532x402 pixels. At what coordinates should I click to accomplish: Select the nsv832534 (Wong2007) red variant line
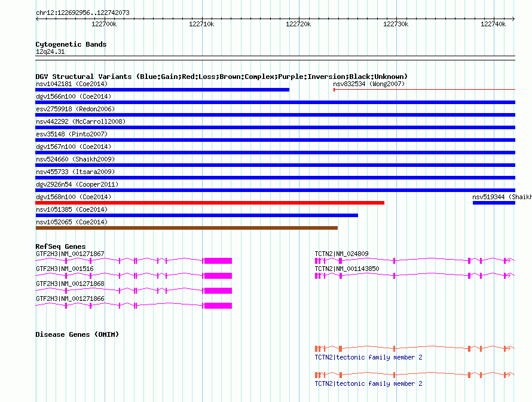click(x=424, y=90)
